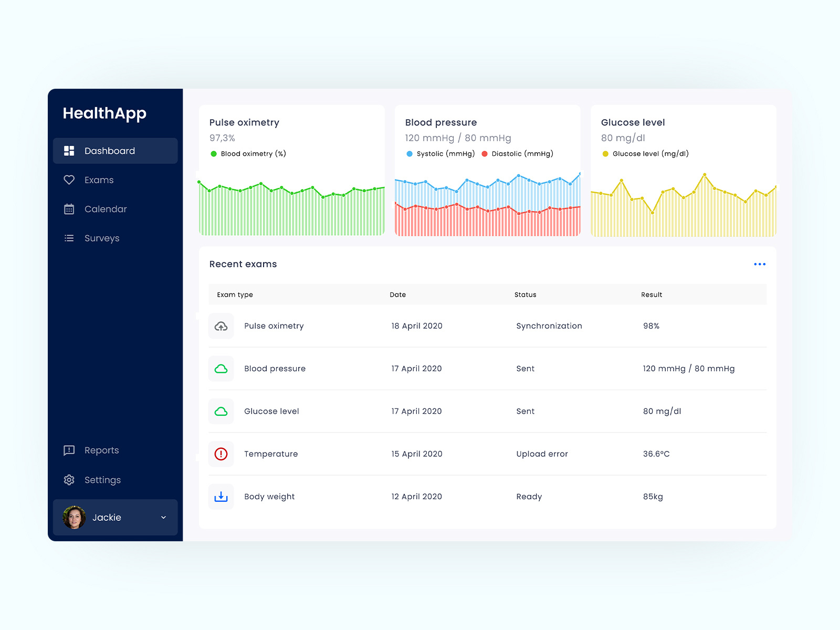The image size is (840, 630).
Task: Click the Settings gear icon
Action: pyautogui.click(x=69, y=480)
